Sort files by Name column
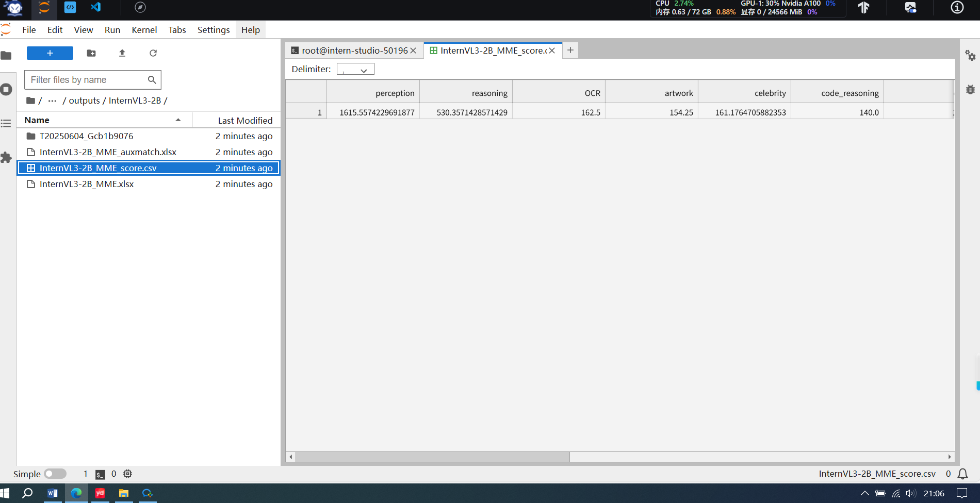The image size is (980, 503). pyautogui.click(x=37, y=120)
